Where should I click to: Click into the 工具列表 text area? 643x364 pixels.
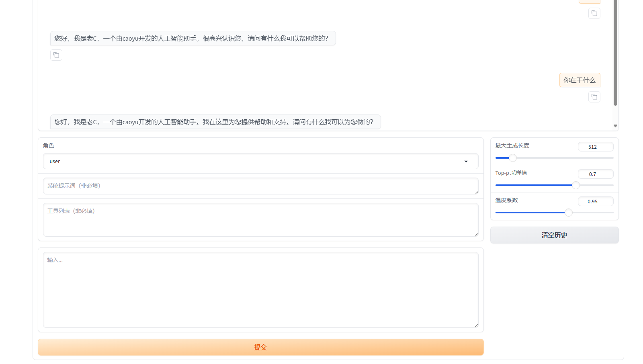pyautogui.click(x=260, y=220)
